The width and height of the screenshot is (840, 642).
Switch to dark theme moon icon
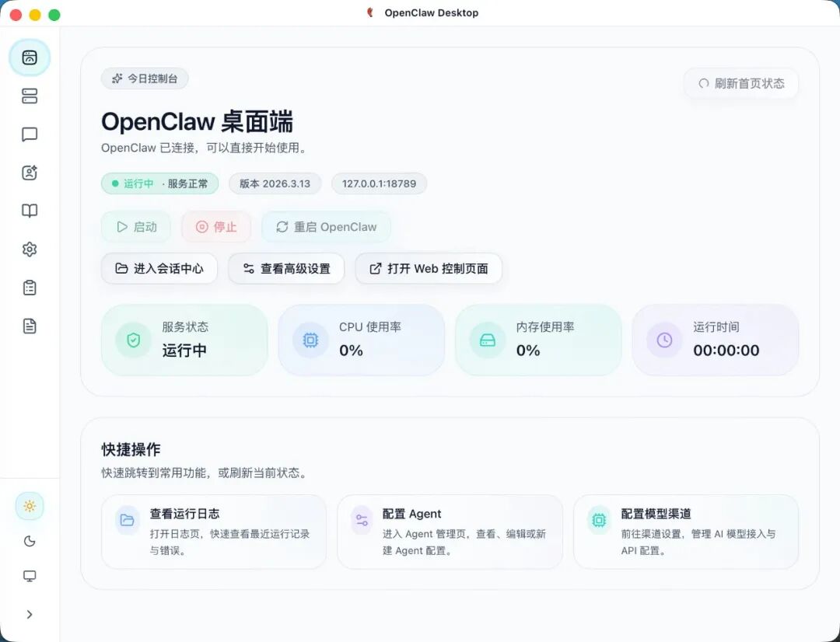30,541
